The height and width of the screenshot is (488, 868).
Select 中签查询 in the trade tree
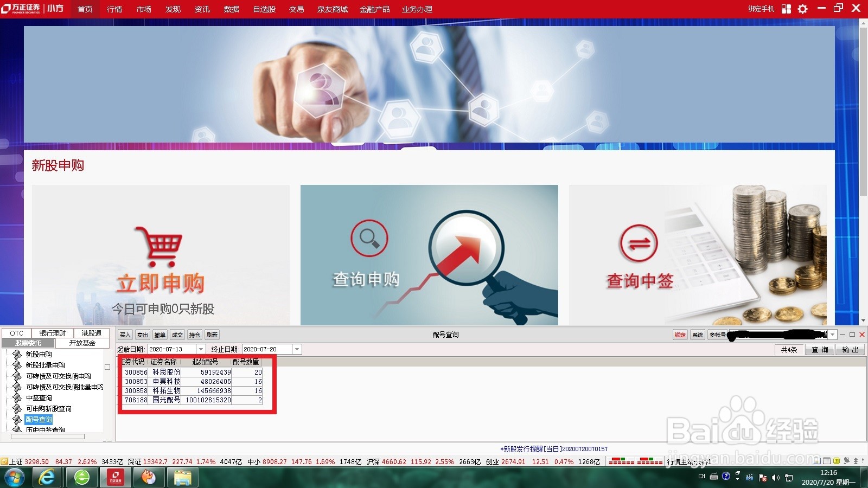coord(39,397)
